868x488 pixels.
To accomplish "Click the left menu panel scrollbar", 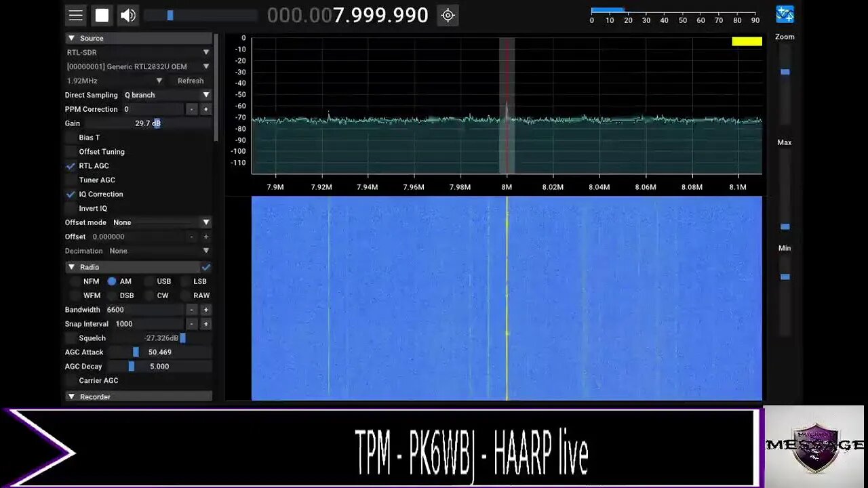I will 216,87.
